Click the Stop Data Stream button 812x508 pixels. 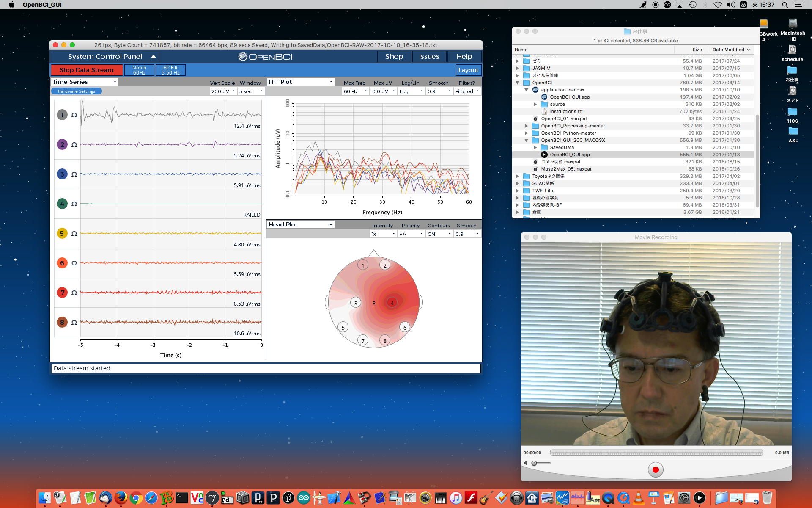87,70
